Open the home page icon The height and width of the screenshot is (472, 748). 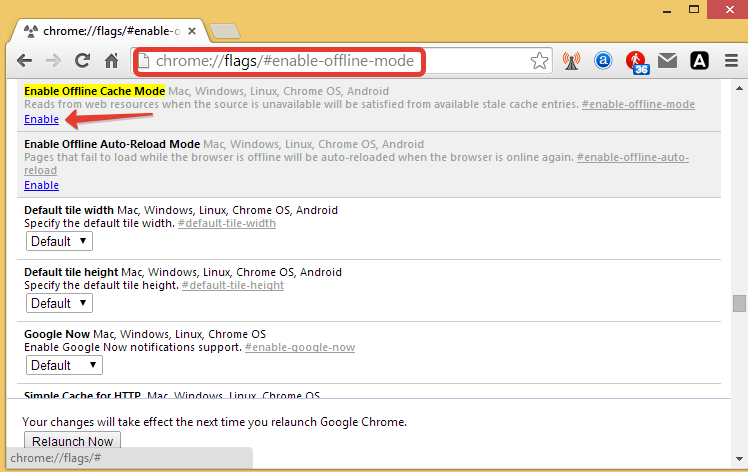click(x=112, y=61)
